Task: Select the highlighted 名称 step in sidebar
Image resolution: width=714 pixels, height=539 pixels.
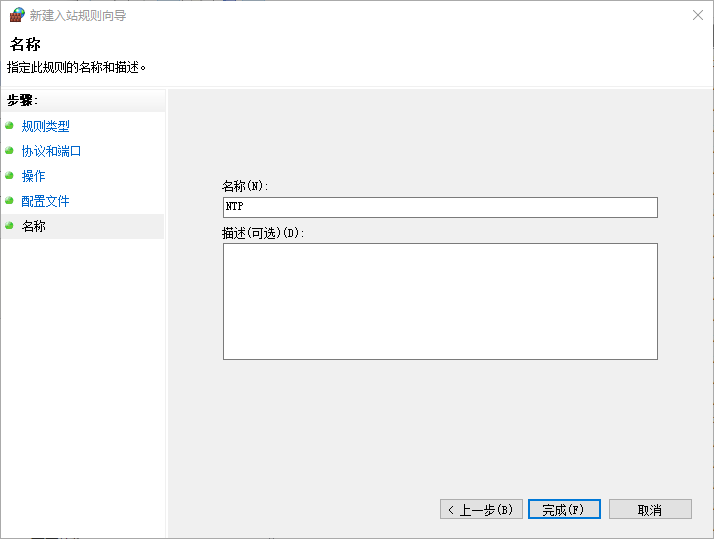Action: 34,227
